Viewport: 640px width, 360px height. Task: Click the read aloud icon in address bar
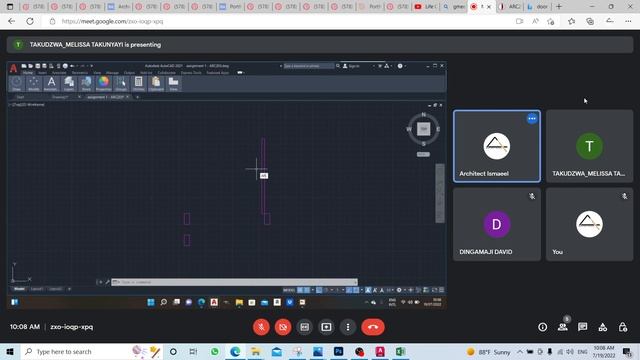pyautogui.click(x=535, y=21)
